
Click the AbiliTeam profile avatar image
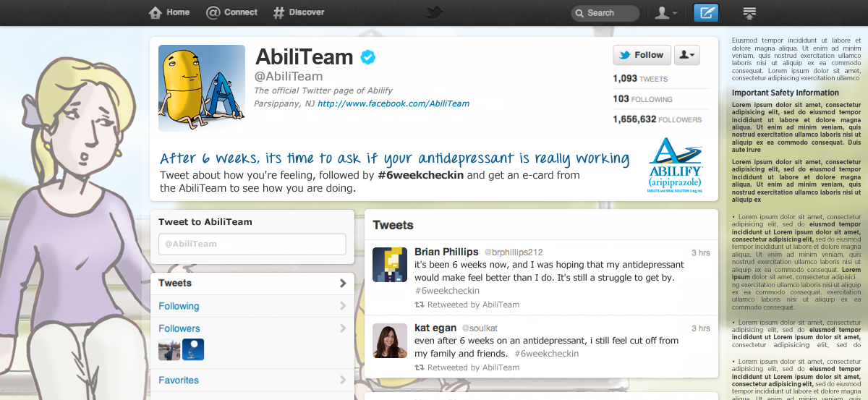tap(202, 88)
